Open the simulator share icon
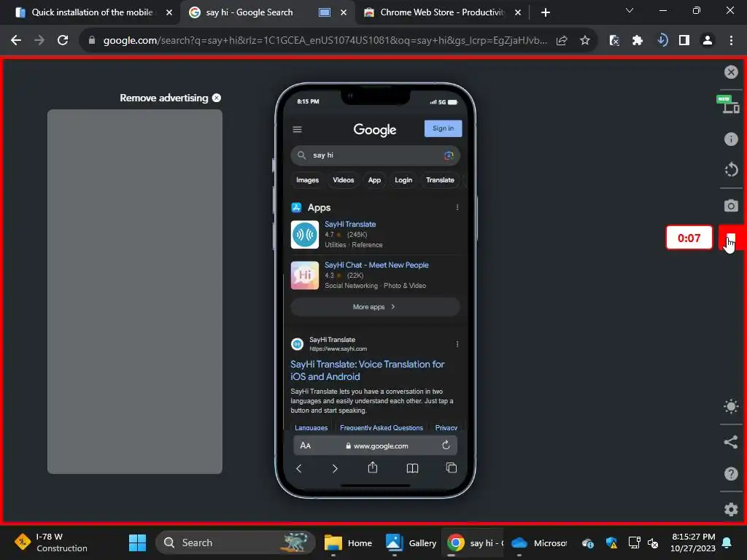The image size is (747, 560). point(731,442)
